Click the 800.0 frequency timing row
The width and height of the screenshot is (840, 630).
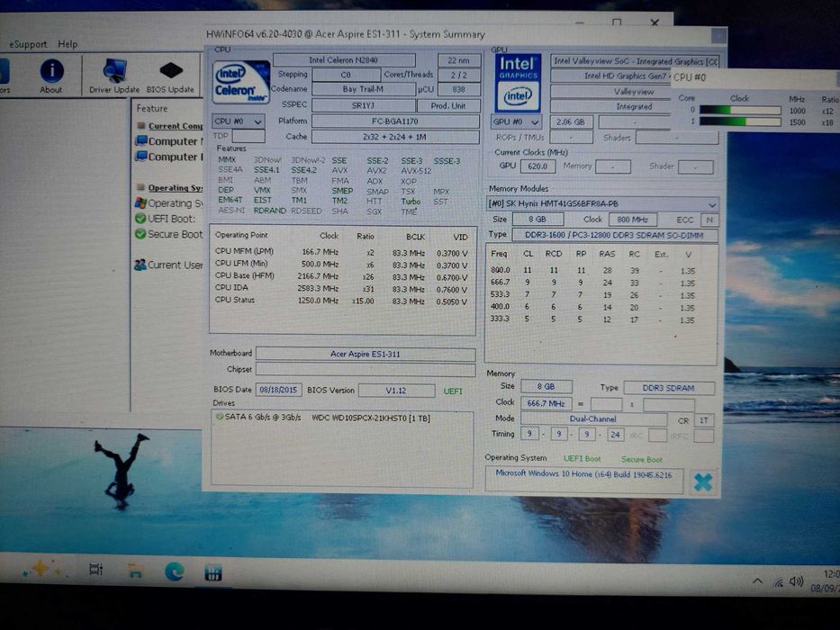coord(592,271)
